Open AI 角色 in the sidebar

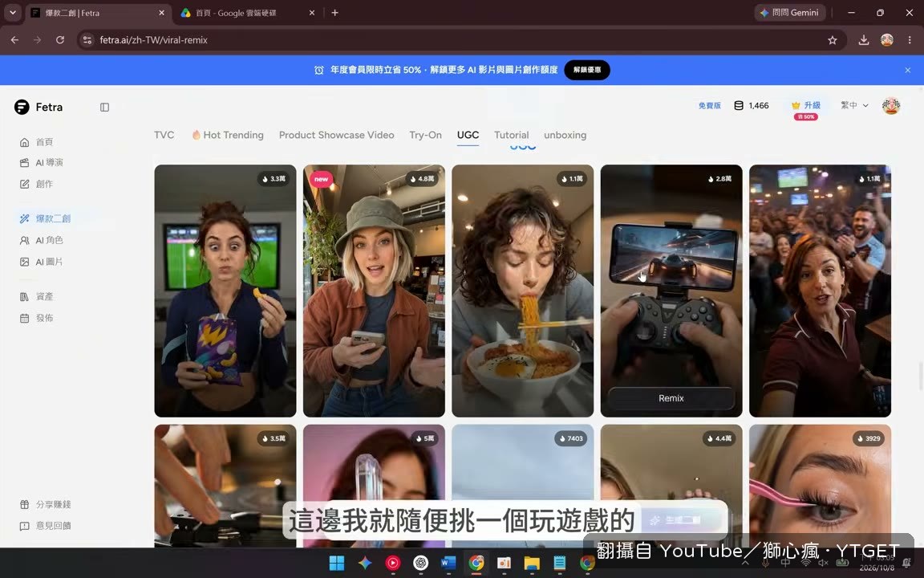pyautogui.click(x=41, y=241)
